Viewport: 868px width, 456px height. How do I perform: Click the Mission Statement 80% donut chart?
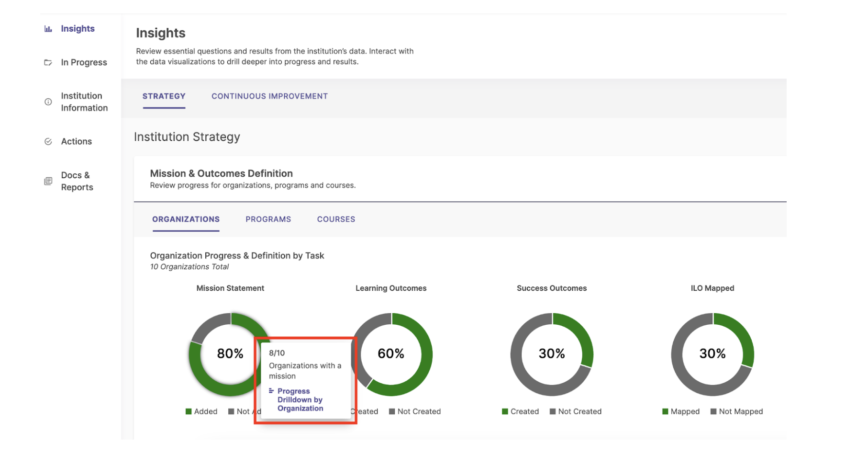(230, 354)
